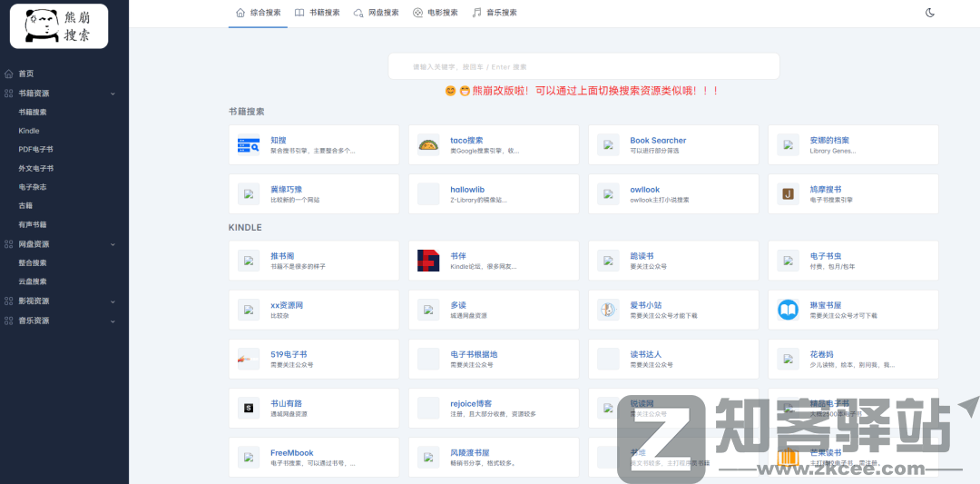This screenshot has height=484, width=980.
Task: Open the taco搜索 taco icon
Action: tap(428, 145)
